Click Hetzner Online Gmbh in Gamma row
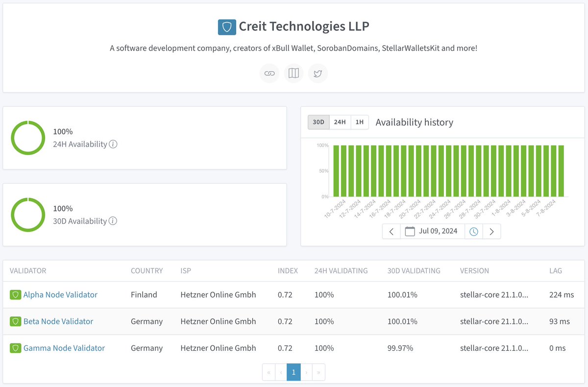Viewport: 588px width, 387px height. point(218,348)
